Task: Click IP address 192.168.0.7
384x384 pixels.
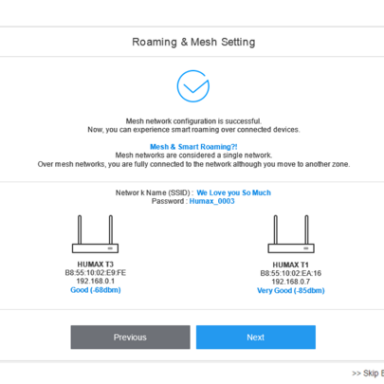Action: tap(291, 282)
